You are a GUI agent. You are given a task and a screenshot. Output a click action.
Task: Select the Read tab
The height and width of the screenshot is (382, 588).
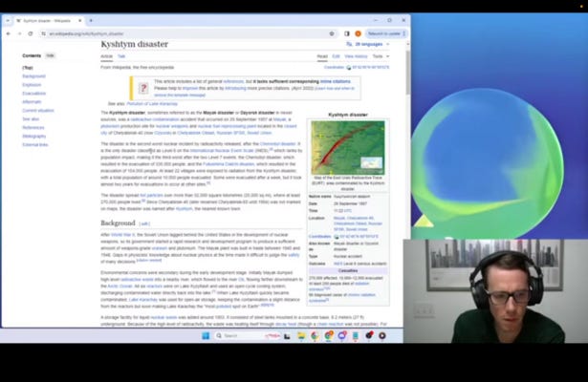[322, 56]
